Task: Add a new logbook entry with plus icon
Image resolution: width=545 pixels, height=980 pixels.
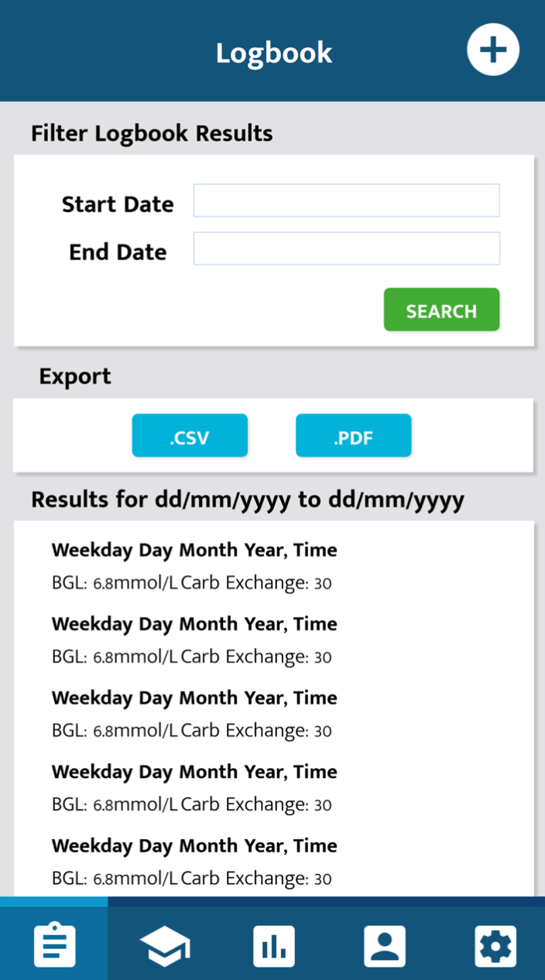Action: pyautogui.click(x=493, y=50)
